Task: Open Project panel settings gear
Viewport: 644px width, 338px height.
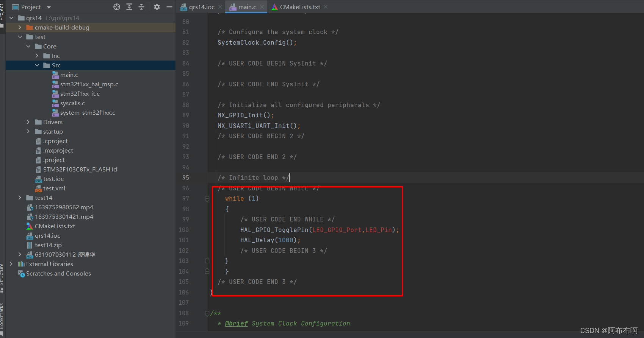Action: click(x=157, y=7)
